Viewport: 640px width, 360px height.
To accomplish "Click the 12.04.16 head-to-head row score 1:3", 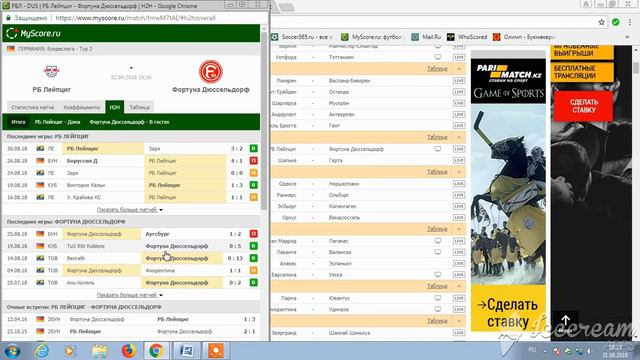I will tap(249, 319).
